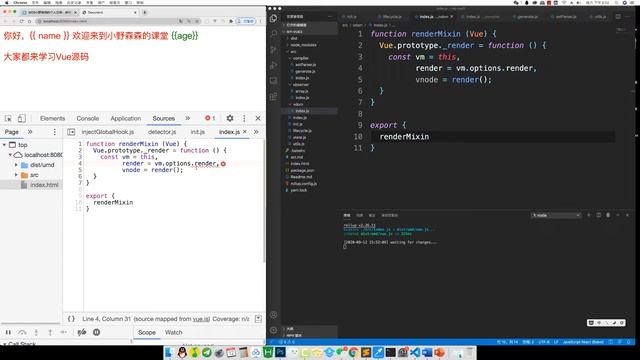Open the DevTools customize three-dot menu
Image resolution: width=640 pixels, height=360 pixels.
pos(244,118)
